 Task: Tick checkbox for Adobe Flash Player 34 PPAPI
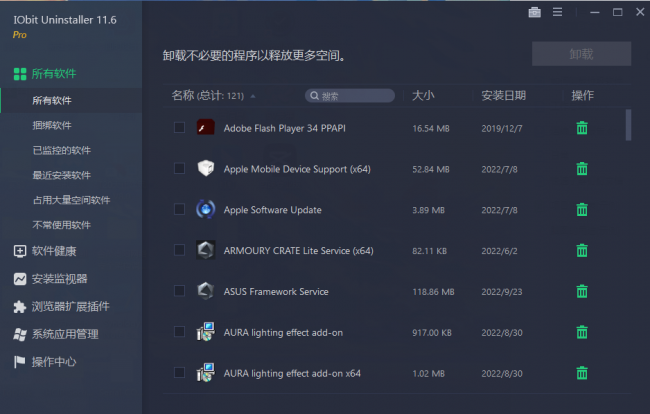pyautogui.click(x=179, y=128)
